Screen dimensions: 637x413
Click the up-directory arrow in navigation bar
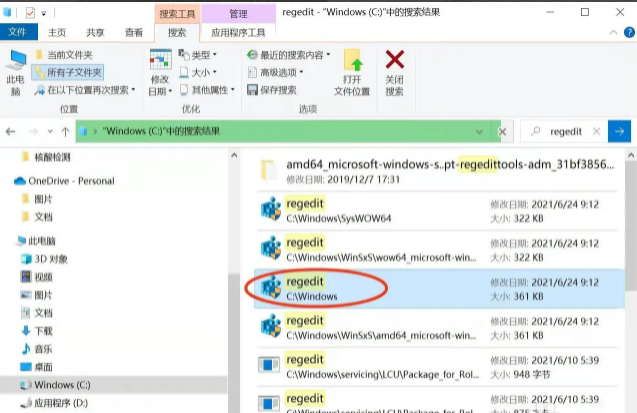coord(65,131)
